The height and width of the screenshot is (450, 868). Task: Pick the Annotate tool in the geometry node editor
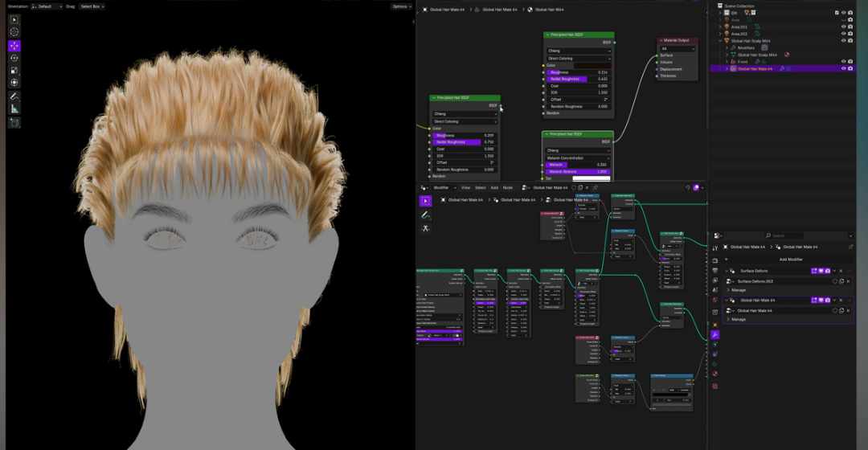425,215
